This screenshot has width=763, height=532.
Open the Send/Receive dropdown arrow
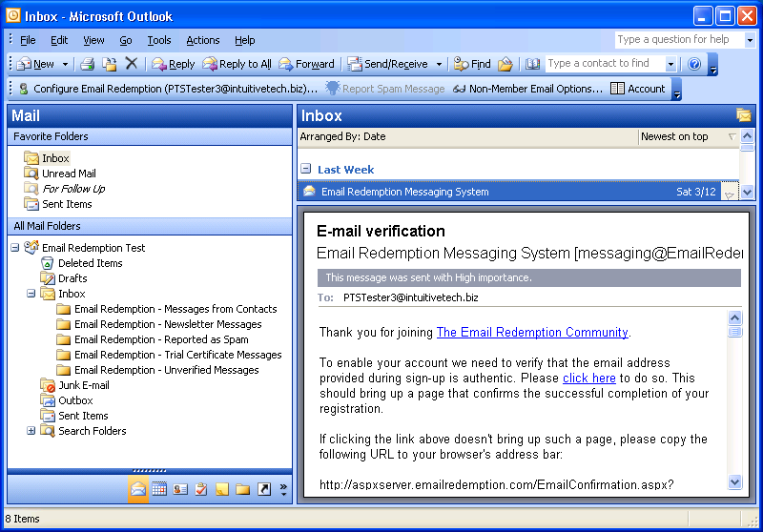(x=439, y=64)
